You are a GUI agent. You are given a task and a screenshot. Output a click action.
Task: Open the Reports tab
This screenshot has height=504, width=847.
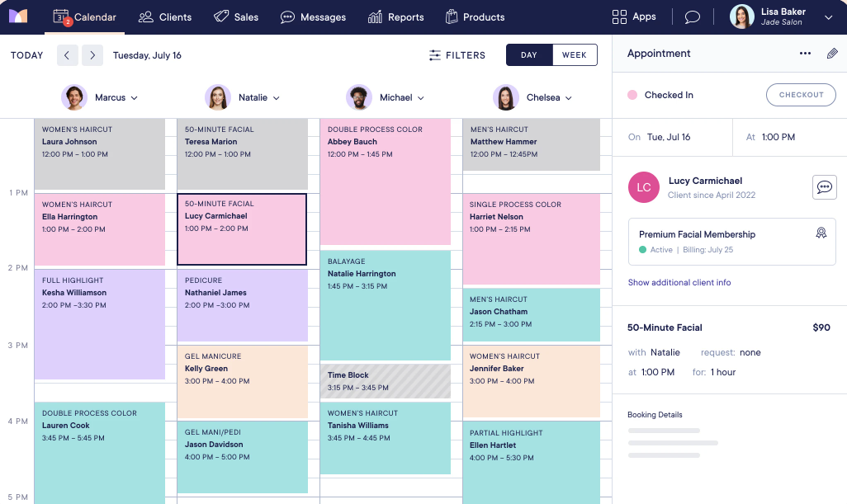coord(395,17)
